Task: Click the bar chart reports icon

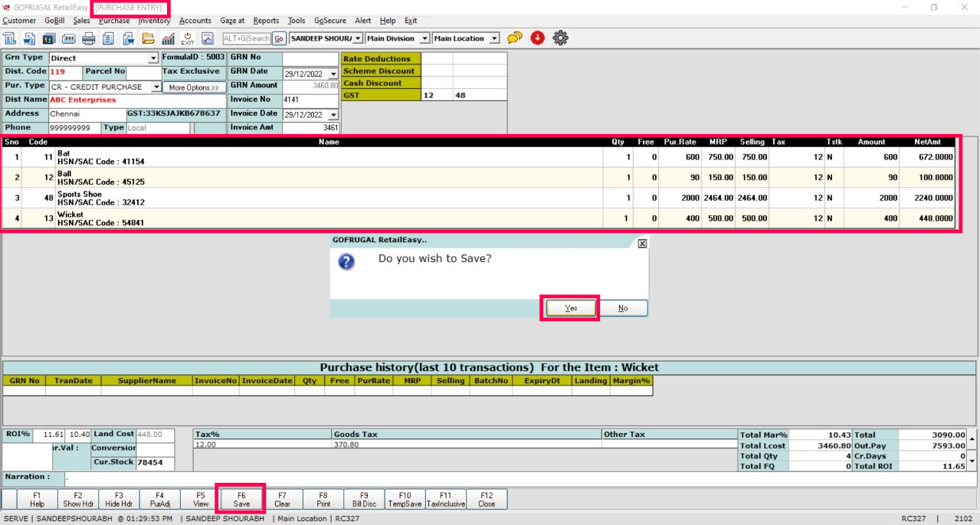Action: coord(169,38)
